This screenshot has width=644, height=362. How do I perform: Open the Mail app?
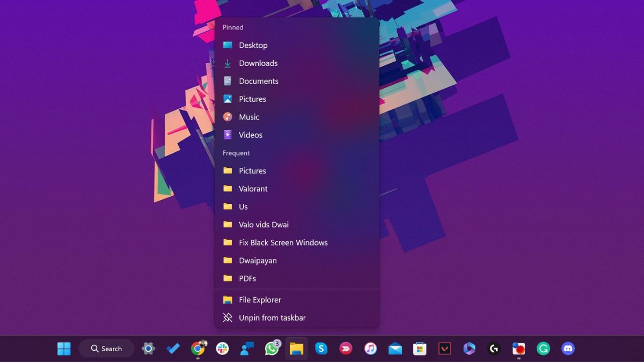(x=396, y=349)
